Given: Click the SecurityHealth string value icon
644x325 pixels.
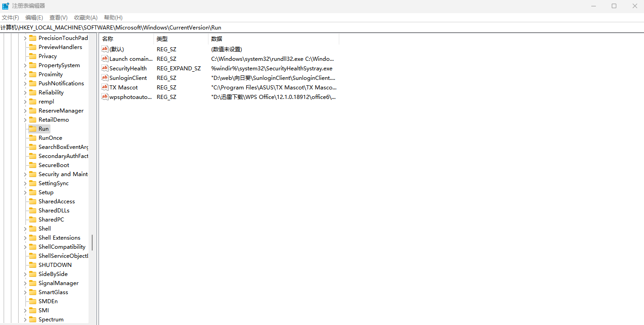Looking at the screenshot, I should click(x=105, y=68).
